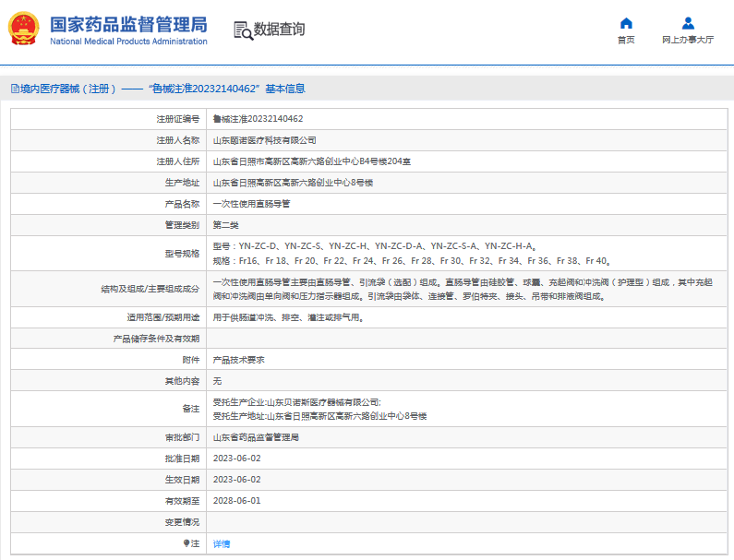Viewport: 734px width, 560px height.
Task: Select the 无 value in 其他内容
Action: click(x=217, y=381)
